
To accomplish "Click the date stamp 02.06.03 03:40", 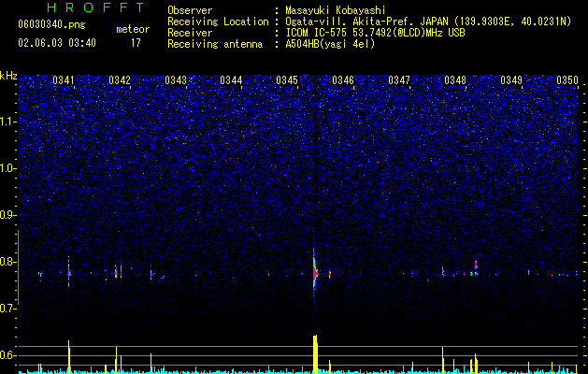I will (x=57, y=43).
